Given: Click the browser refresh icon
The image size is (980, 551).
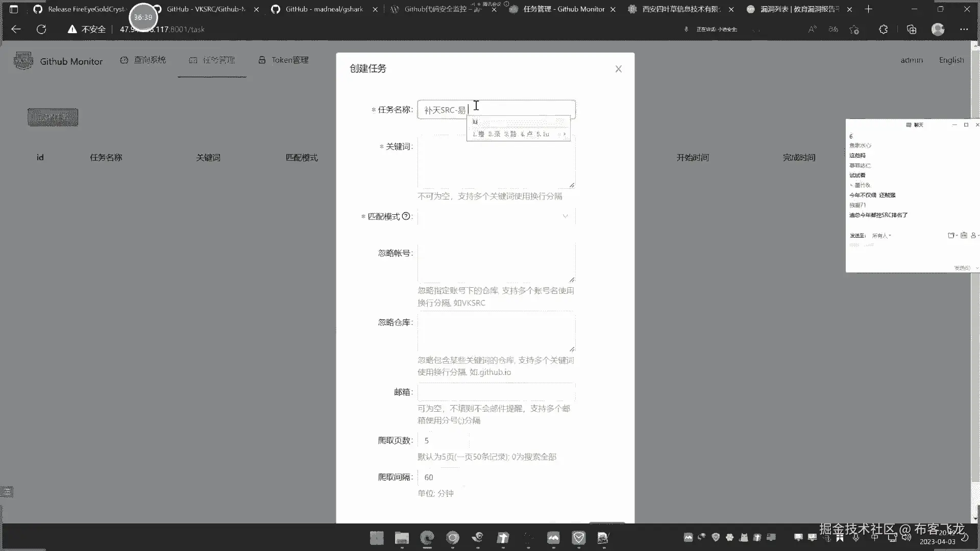Looking at the screenshot, I should (41, 30).
